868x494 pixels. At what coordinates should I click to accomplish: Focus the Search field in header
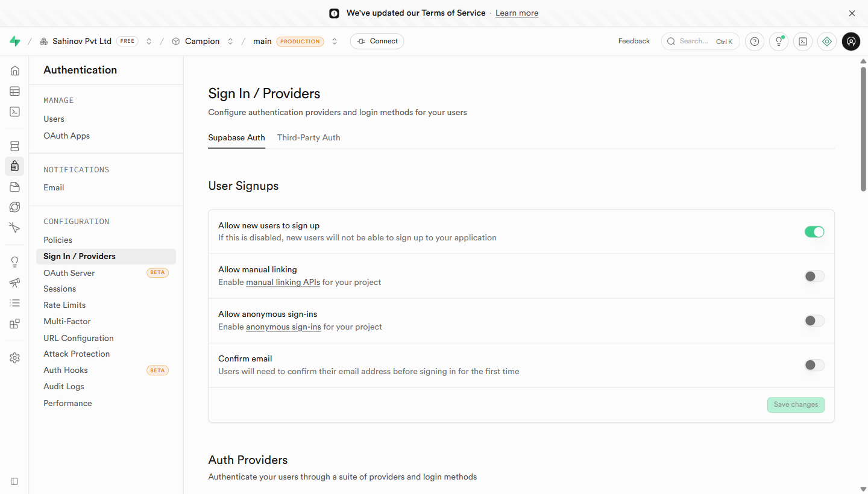[700, 42]
